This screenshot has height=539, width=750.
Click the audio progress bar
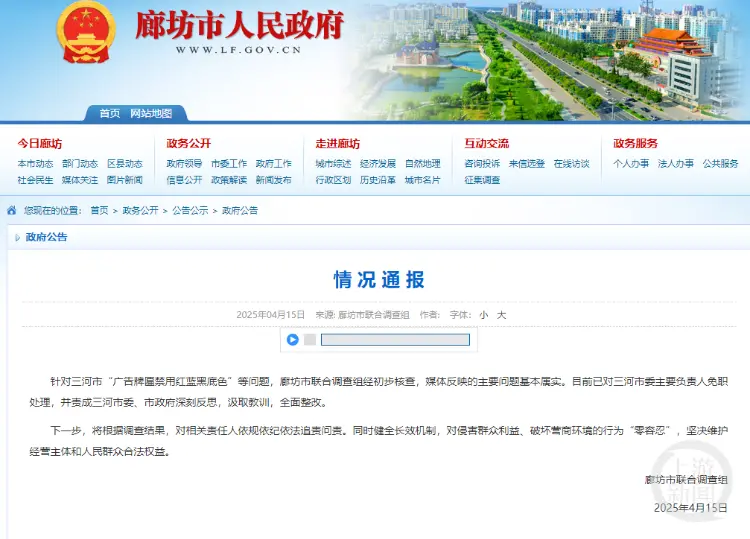pos(394,340)
